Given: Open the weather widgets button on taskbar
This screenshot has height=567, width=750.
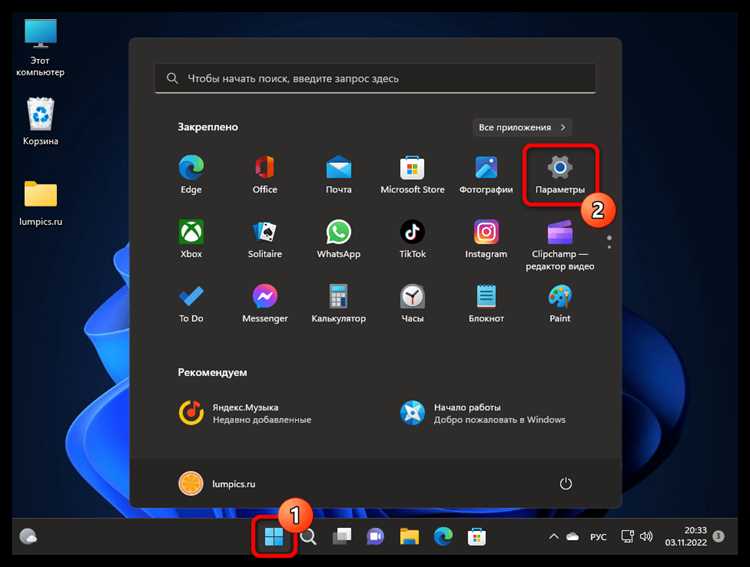Looking at the screenshot, I should pos(28,537).
